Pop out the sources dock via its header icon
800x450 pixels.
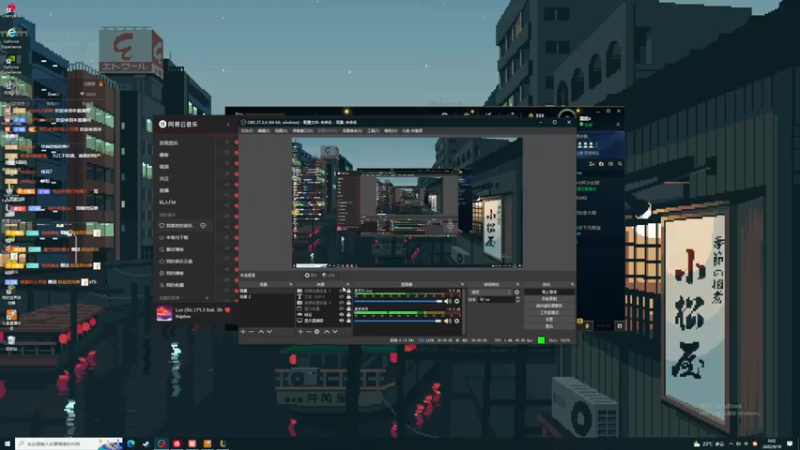coord(348,284)
